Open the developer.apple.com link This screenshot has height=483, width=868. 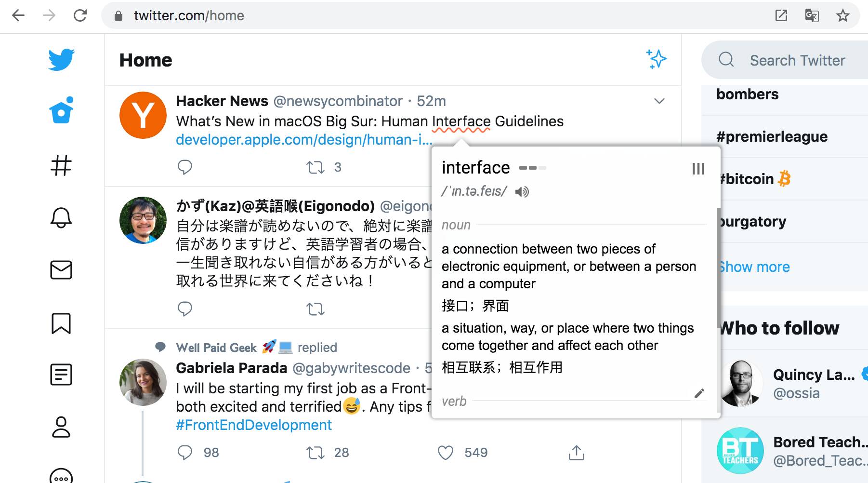coord(304,140)
